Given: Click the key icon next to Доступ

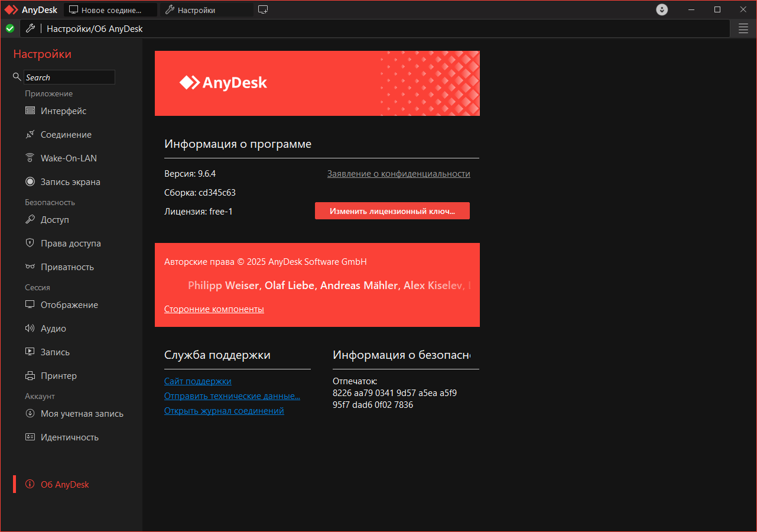Looking at the screenshot, I should pos(30,219).
